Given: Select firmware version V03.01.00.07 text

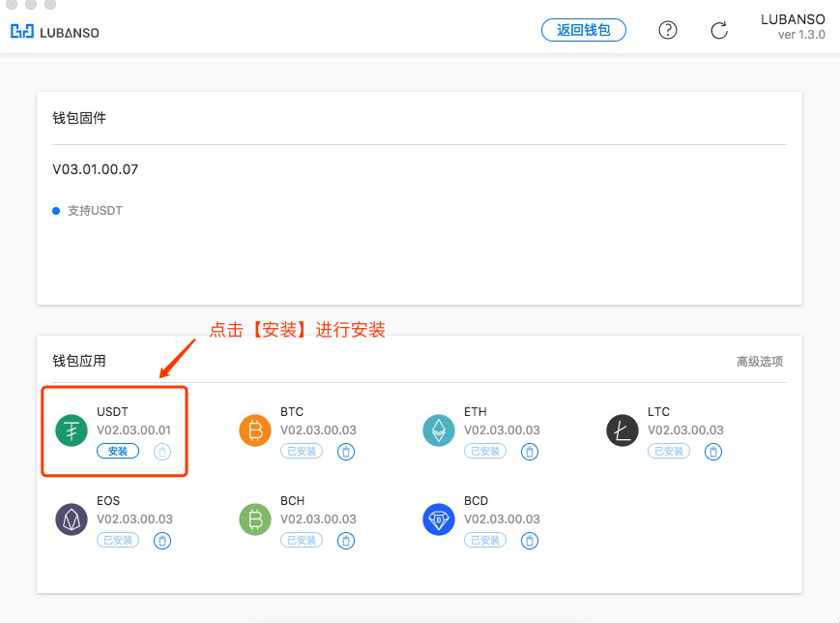Looking at the screenshot, I should [96, 169].
